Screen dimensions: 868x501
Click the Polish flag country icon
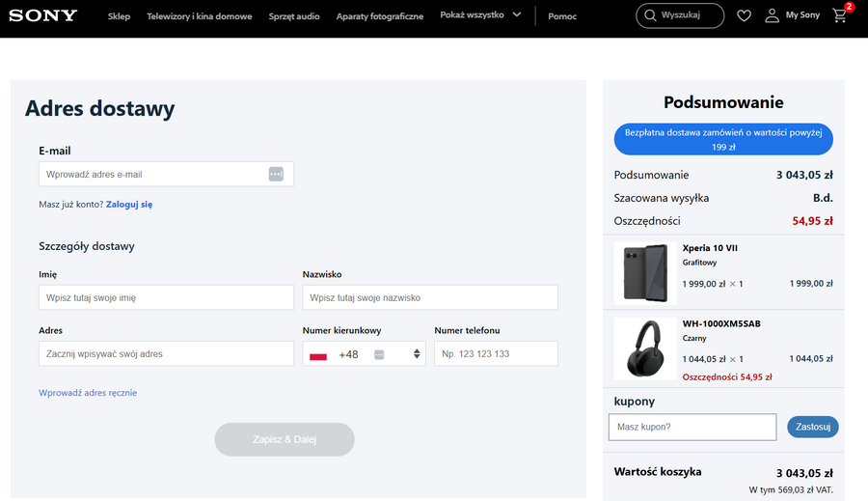[x=318, y=355]
